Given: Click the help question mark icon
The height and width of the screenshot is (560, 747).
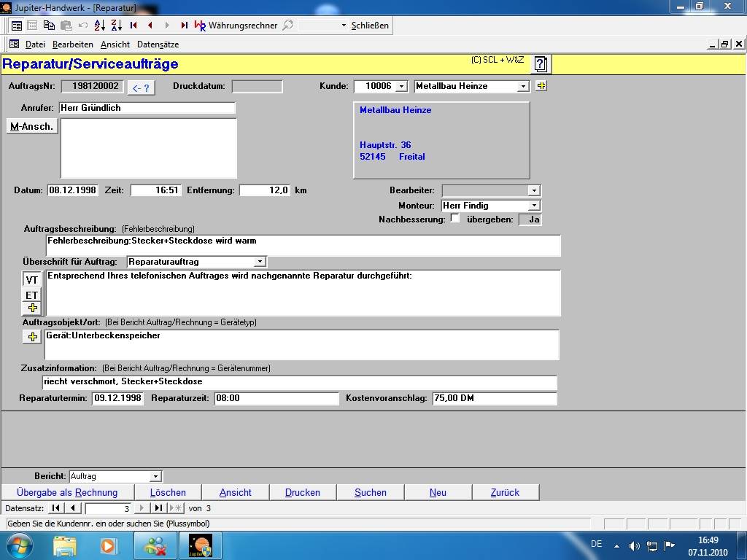Looking at the screenshot, I should [x=540, y=64].
